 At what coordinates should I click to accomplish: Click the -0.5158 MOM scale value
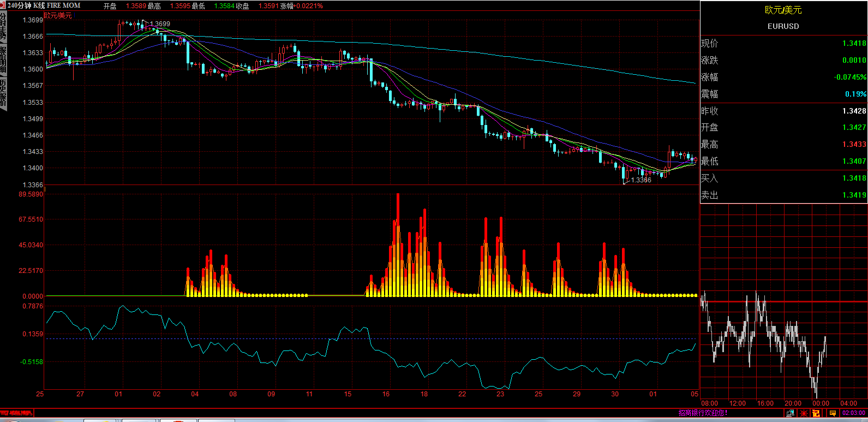click(x=32, y=361)
